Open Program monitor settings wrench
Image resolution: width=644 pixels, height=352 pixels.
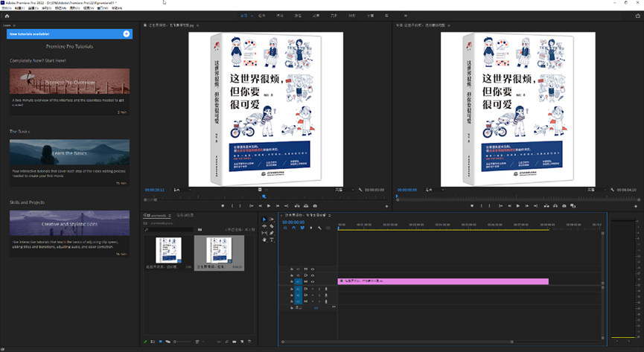click(613, 190)
